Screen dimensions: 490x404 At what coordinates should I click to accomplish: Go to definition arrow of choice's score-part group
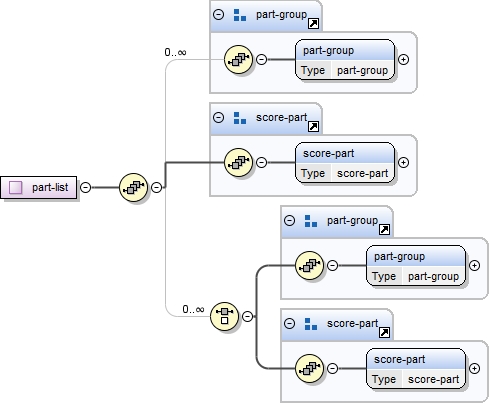tap(384, 332)
